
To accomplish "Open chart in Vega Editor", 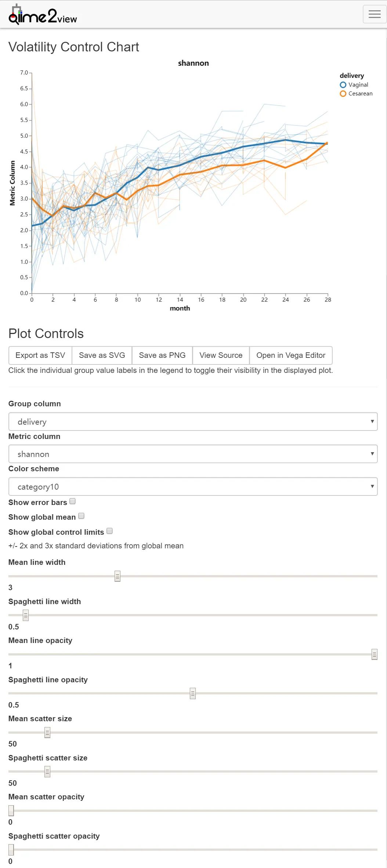I will [291, 355].
